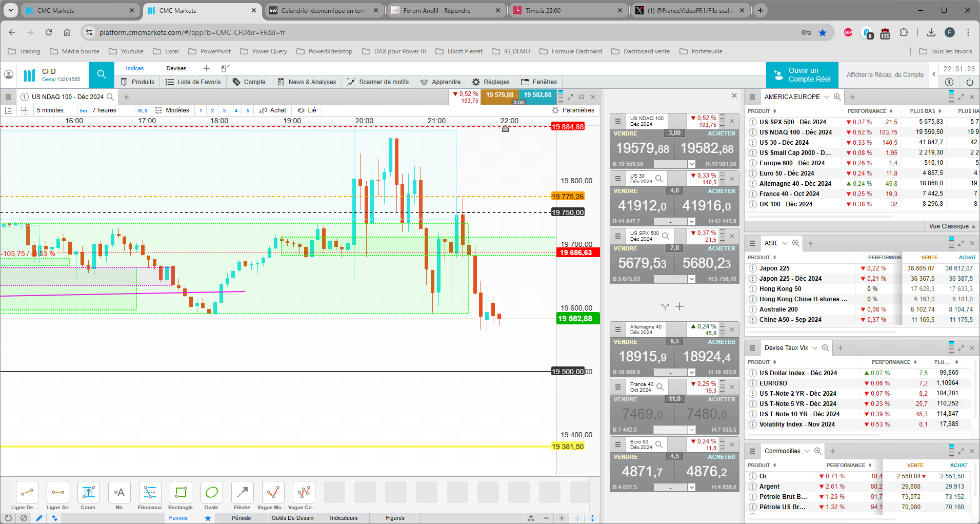Open News & Analyses menu
Image resolution: width=980 pixels, height=524 pixels.
coord(307,82)
